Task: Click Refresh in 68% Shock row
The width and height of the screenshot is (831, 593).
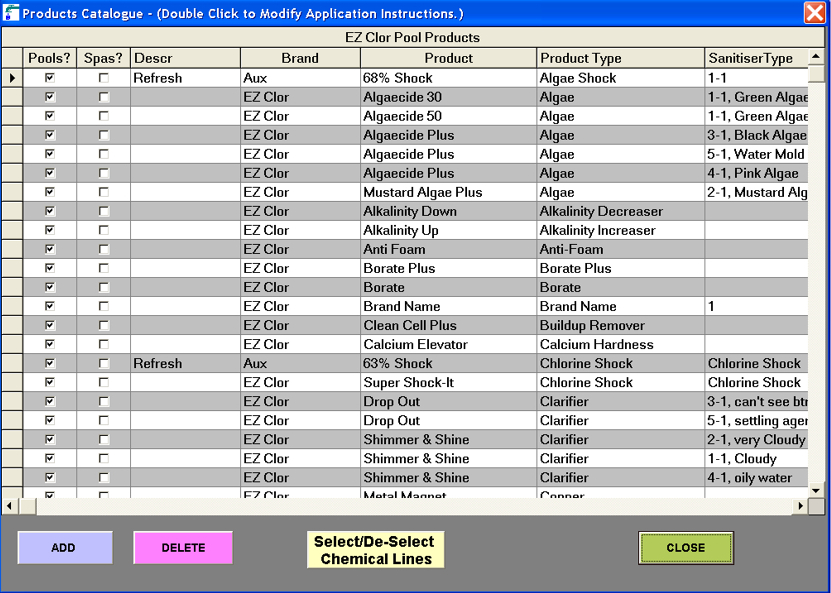Action: (x=185, y=78)
